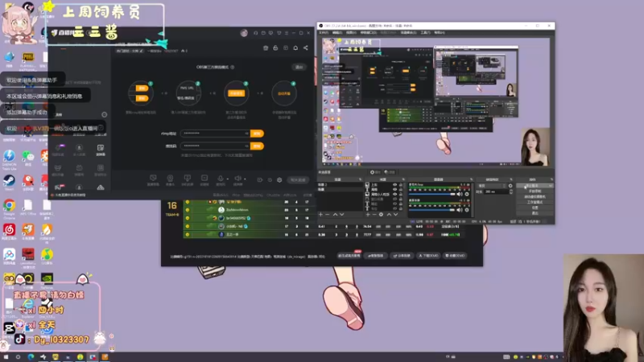Open the OBS Edit menu

click(x=337, y=32)
